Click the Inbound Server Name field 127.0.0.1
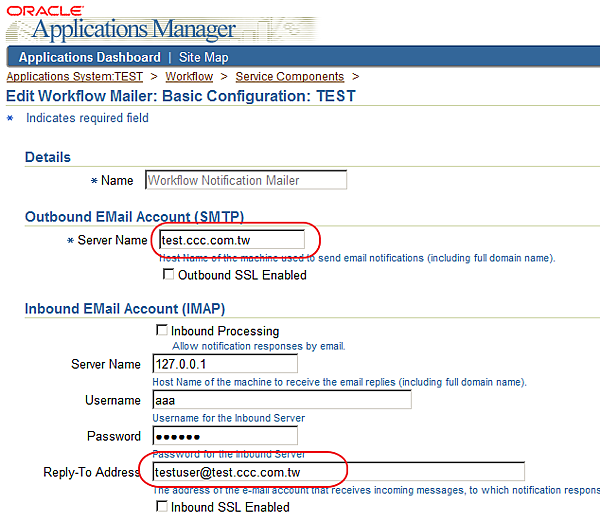 [225, 364]
